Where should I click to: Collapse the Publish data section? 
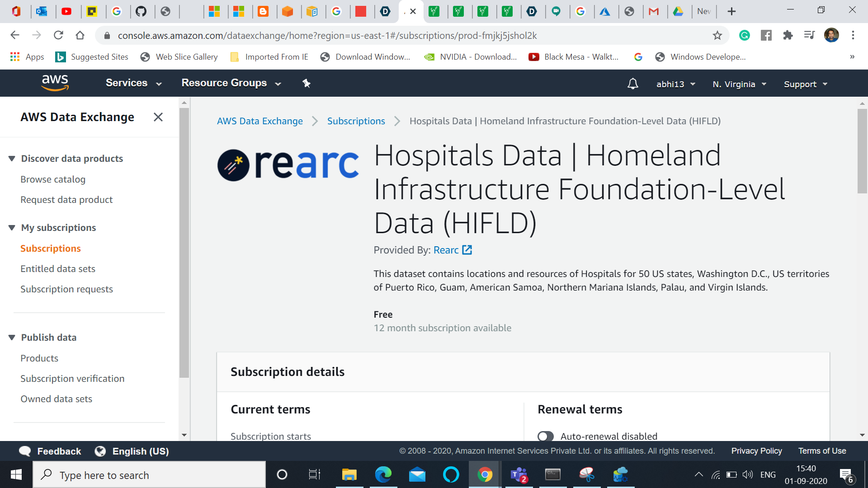(12, 338)
